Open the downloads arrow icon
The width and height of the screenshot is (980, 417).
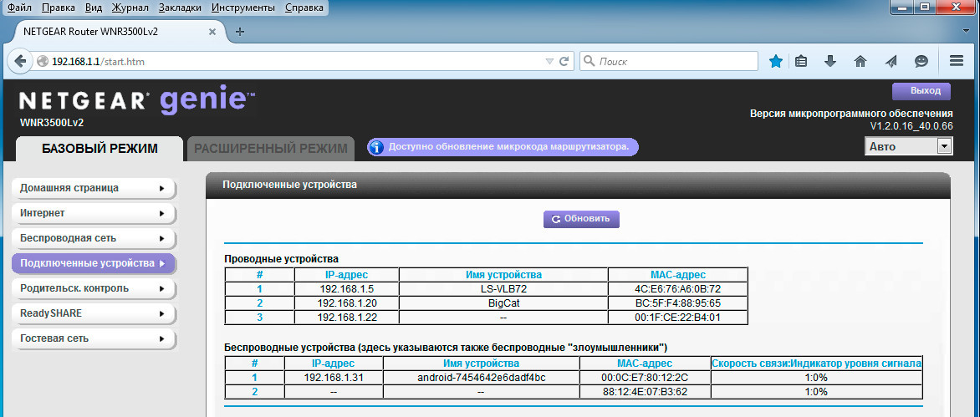830,61
